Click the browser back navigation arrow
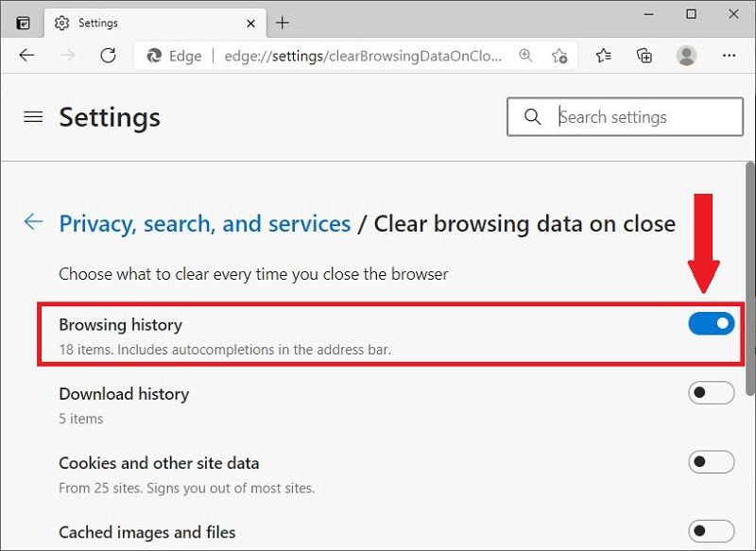 26,56
